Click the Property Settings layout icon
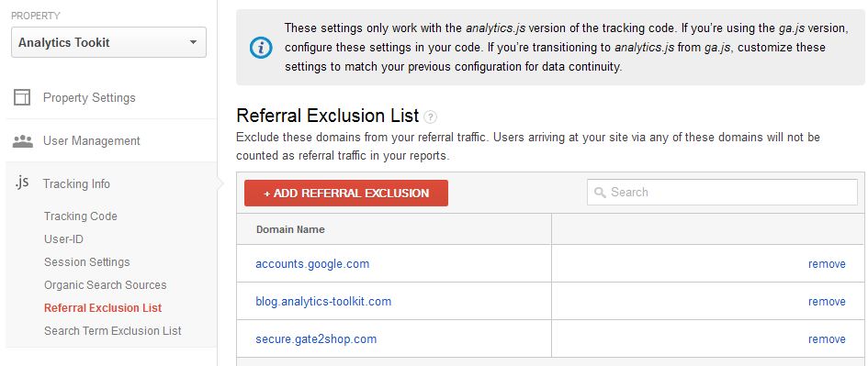The width and height of the screenshot is (868, 366). (22, 98)
